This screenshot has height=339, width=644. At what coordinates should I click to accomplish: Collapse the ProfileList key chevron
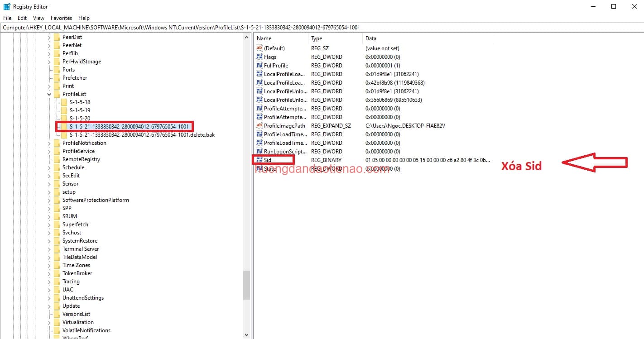point(49,94)
